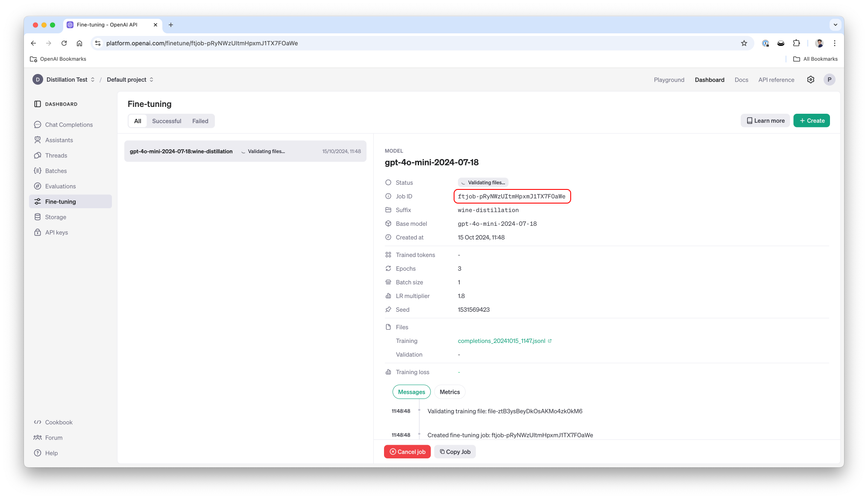Filter jobs by Failed
Viewport: 868px width, 499px height.
pos(200,121)
